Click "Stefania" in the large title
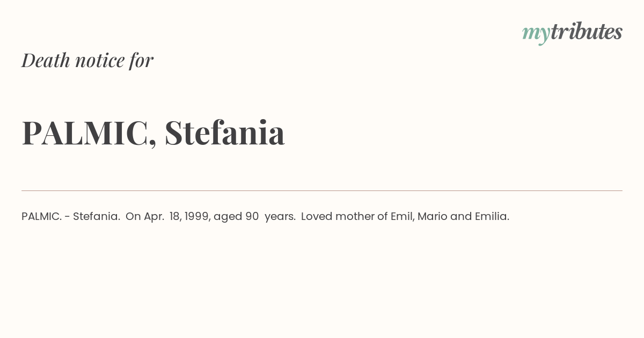 coord(224,132)
